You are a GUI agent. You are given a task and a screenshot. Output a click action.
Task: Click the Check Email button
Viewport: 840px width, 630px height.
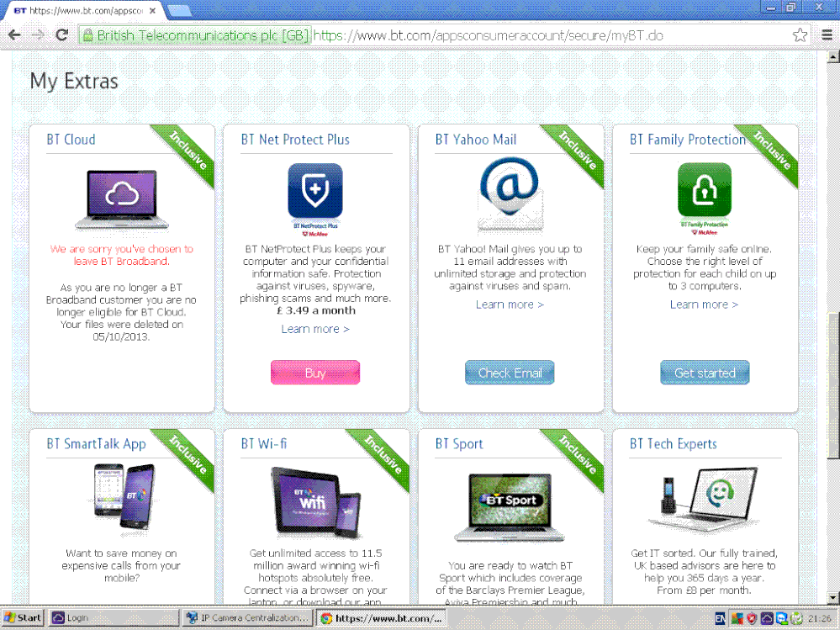click(510, 373)
